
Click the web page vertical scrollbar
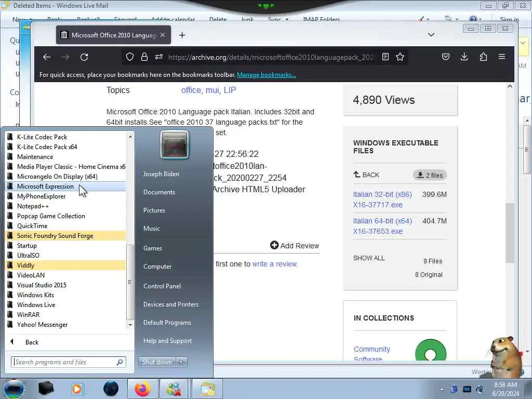[510, 233]
